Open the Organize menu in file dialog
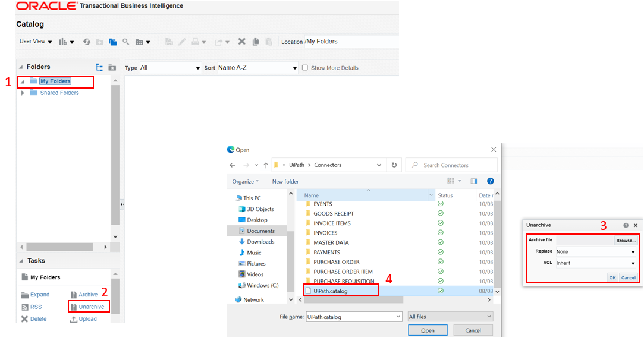 point(246,181)
